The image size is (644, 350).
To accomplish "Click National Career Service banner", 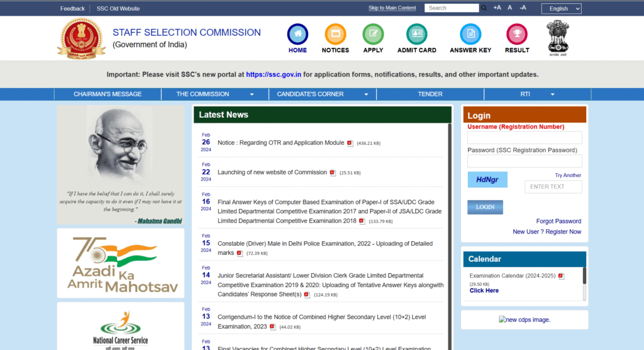I will (120, 327).
